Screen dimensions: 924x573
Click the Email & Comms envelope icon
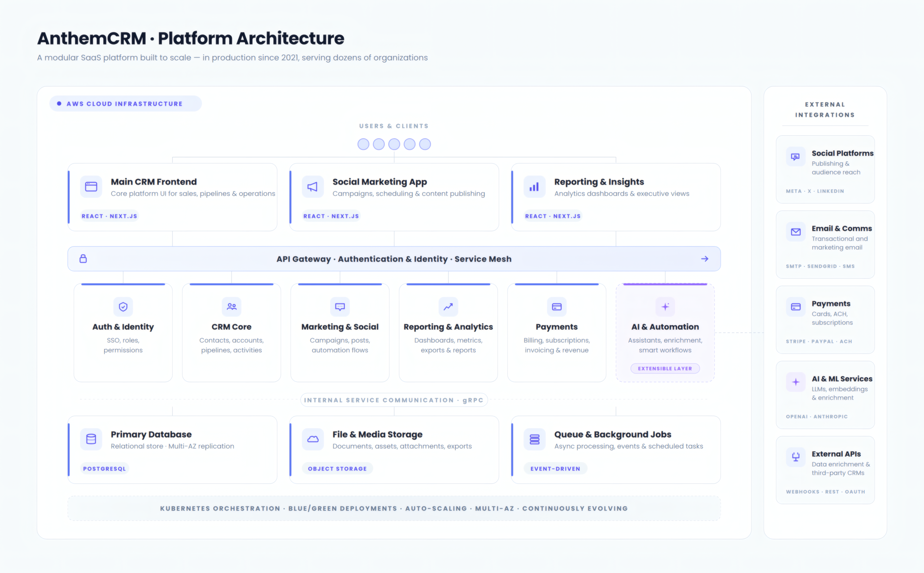pyautogui.click(x=796, y=232)
